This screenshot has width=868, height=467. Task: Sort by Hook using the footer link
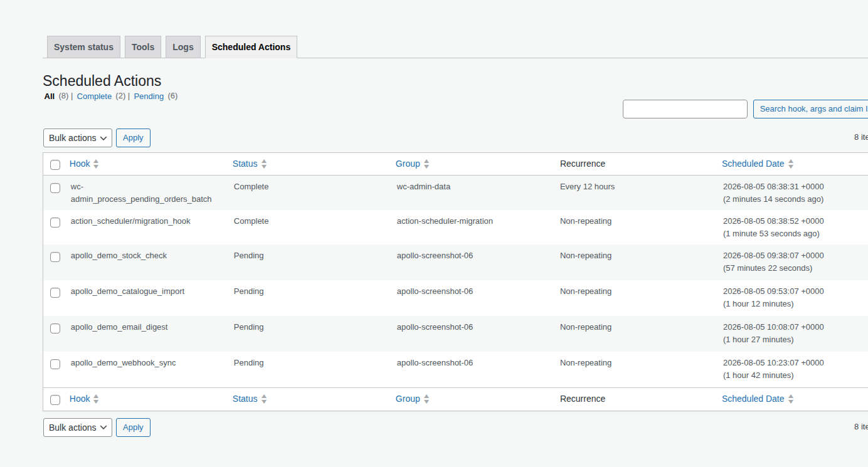point(80,399)
